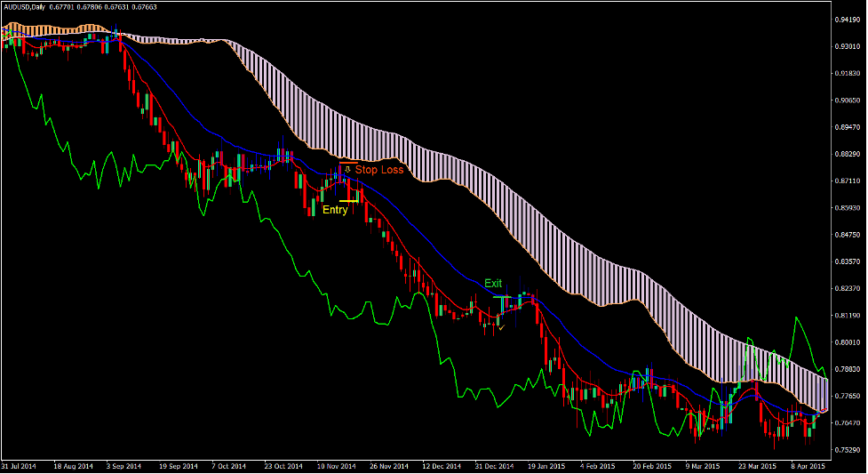Click the yellow 'Entry' annotation label
Screen dimensions: 868x474
[335, 210]
